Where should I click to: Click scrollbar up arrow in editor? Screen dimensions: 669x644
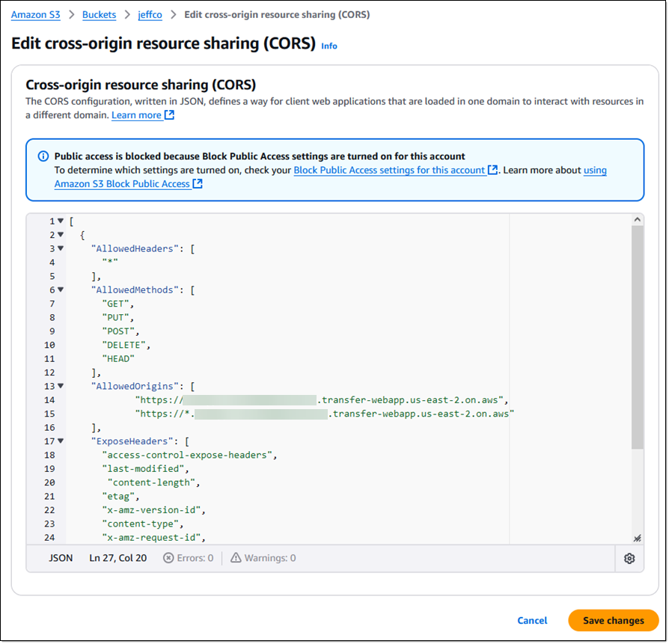pos(637,220)
